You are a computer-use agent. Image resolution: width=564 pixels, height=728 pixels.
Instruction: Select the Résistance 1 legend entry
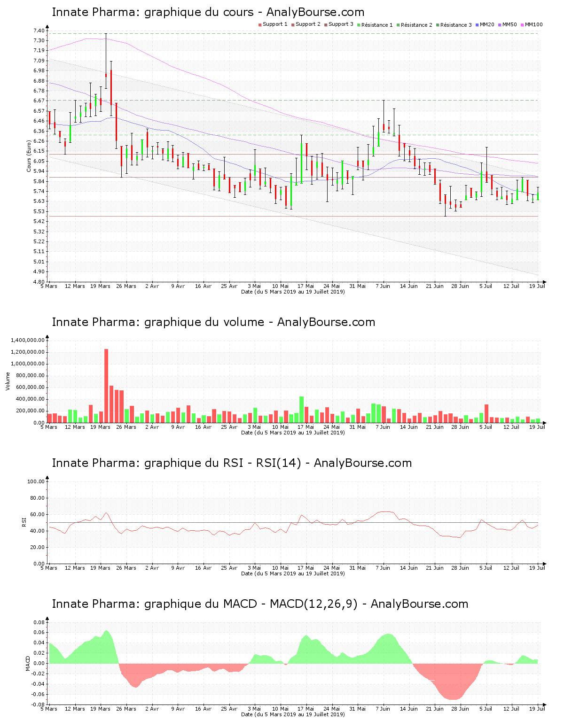(x=375, y=25)
